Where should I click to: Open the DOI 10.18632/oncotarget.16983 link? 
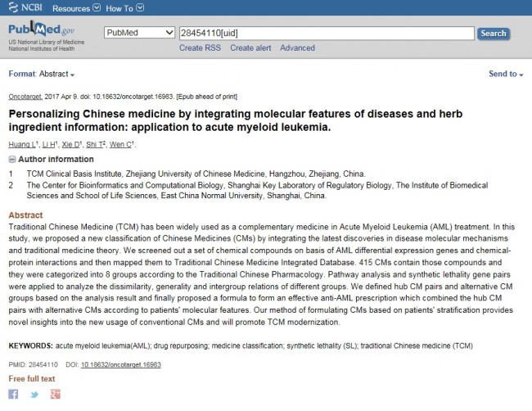121,364
